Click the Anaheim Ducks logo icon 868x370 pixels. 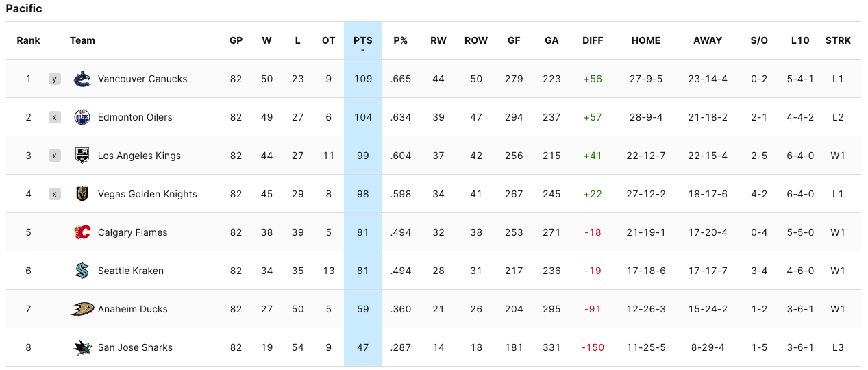click(82, 309)
